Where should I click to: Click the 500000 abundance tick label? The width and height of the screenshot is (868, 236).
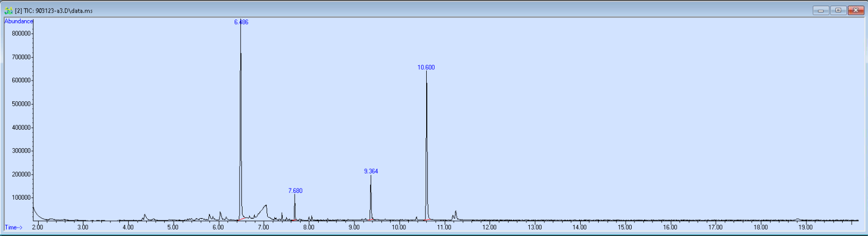click(x=20, y=104)
